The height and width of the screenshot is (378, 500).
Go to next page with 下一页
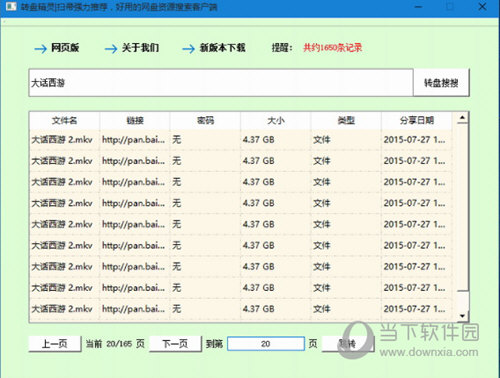[175, 344]
